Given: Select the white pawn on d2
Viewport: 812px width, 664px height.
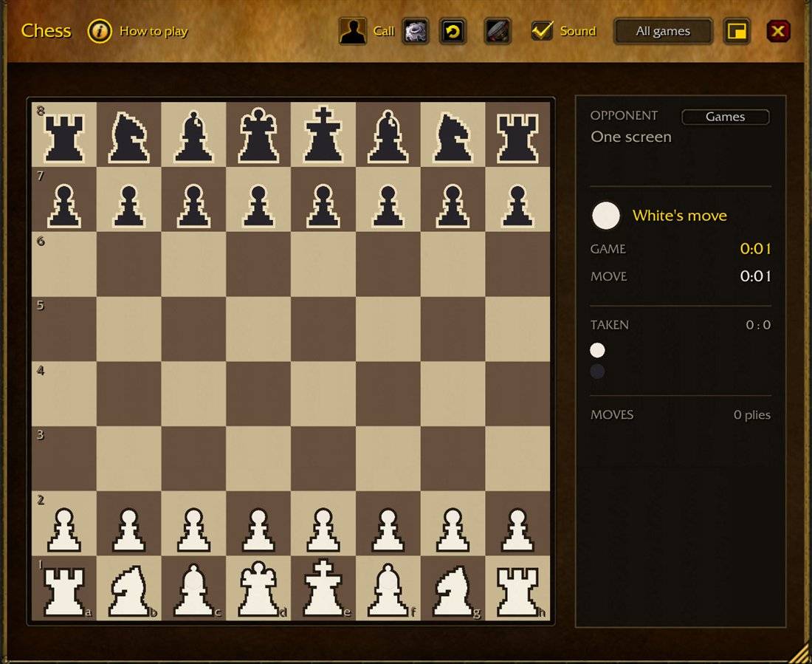Looking at the screenshot, I should (258, 530).
